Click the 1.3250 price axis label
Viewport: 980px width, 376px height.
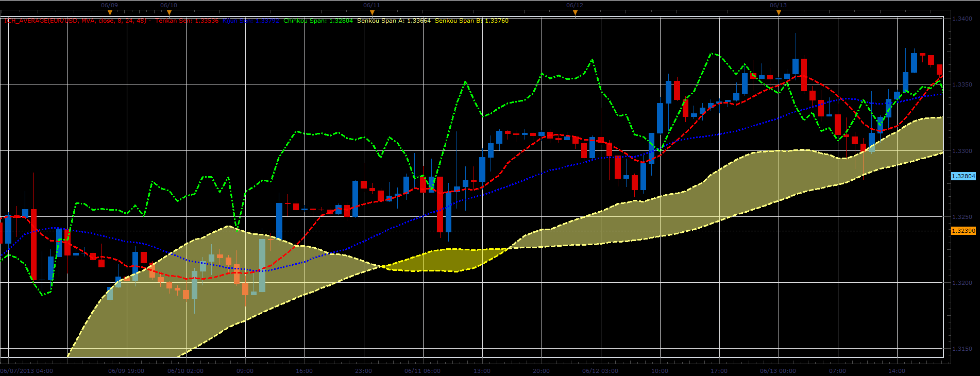tap(962, 217)
